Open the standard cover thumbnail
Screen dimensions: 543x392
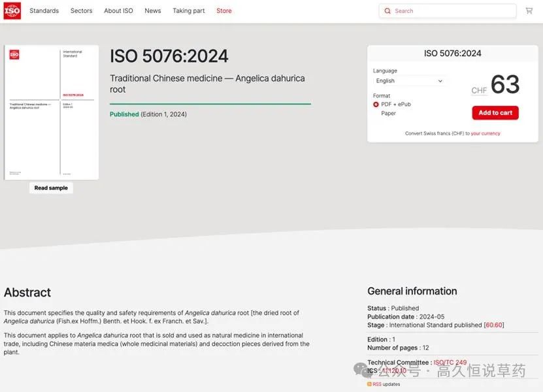click(x=51, y=112)
